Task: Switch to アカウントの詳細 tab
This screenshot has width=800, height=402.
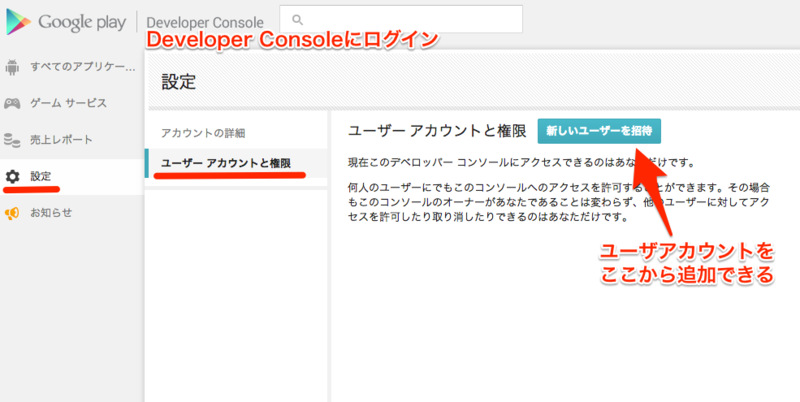Action: tap(203, 133)
